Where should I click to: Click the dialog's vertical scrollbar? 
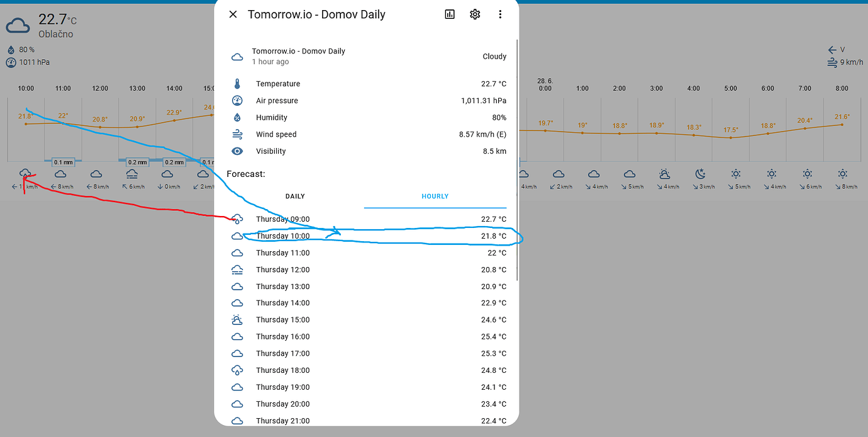pyautogui.click(x=517, y=161)
